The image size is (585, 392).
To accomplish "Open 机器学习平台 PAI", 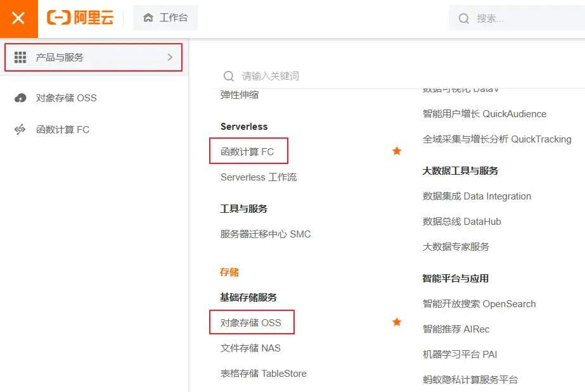I will [x=460, y=355].
